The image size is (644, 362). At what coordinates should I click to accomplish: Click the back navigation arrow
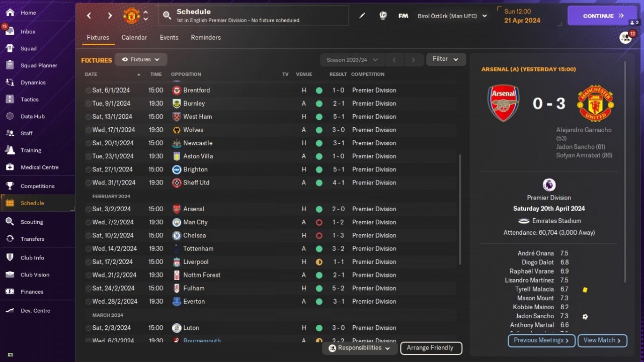point(89,16)
